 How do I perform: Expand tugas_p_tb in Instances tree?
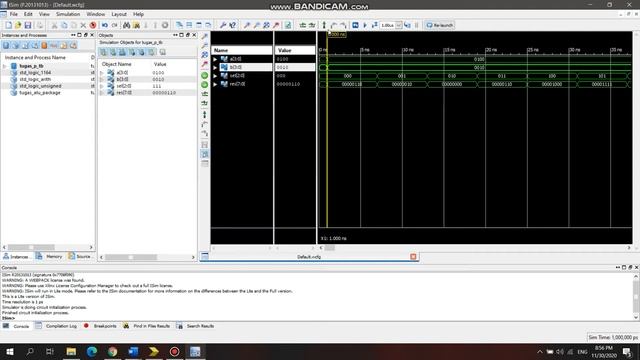(x=4, y=66)
